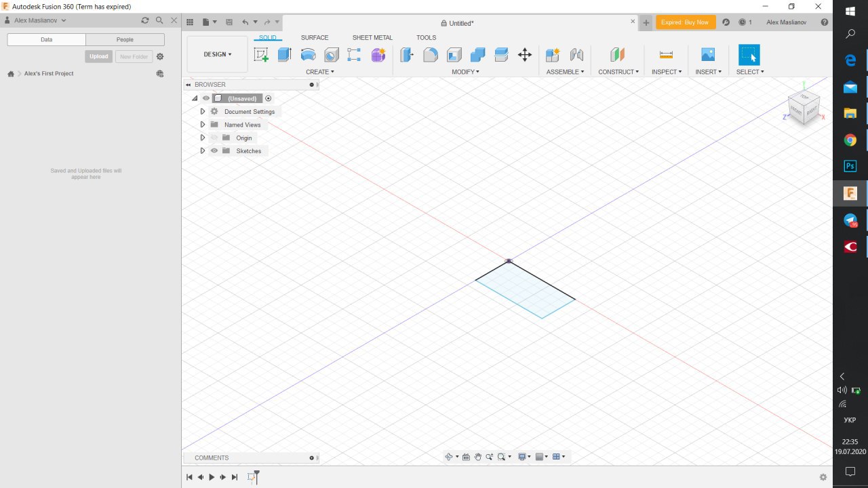Image resolution: width=868 pixels, height=488 pixels.
Task: Click the Offset Face tool
Action: pyautogui.click(x=501, y=55)
